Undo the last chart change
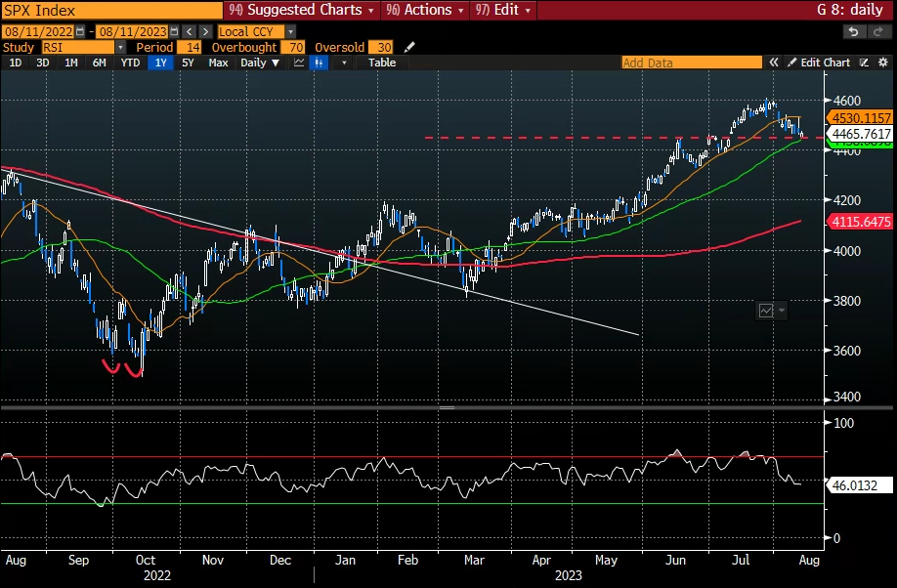 [854, 31]
